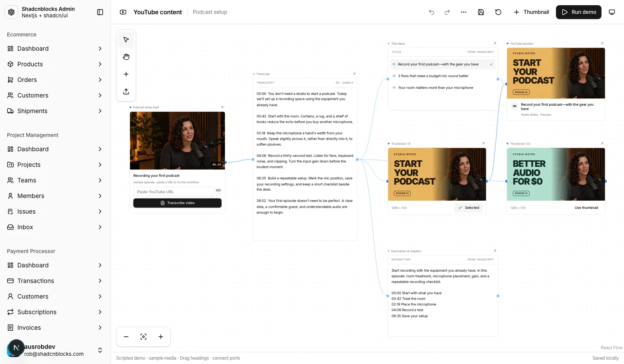Open Subscriptions in the sidebar
The height and width of the screenshot is (364, 624).
(x=55, y=312)
